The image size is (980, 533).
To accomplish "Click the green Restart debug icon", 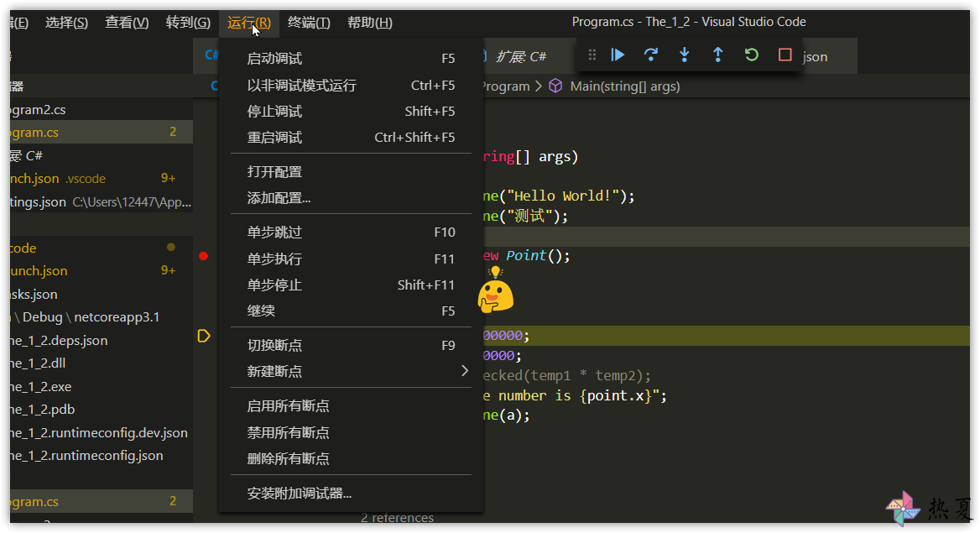I will click(x=751, y=55).
